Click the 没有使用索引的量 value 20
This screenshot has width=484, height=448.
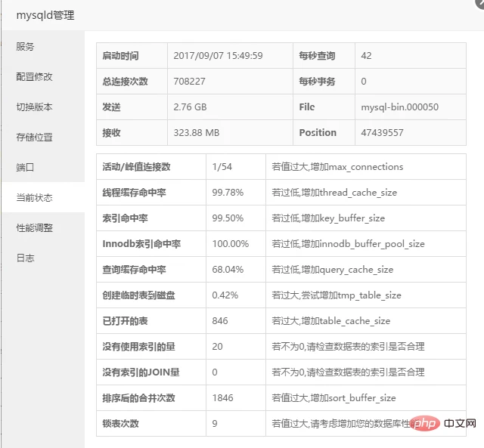[x=217, y=347]
